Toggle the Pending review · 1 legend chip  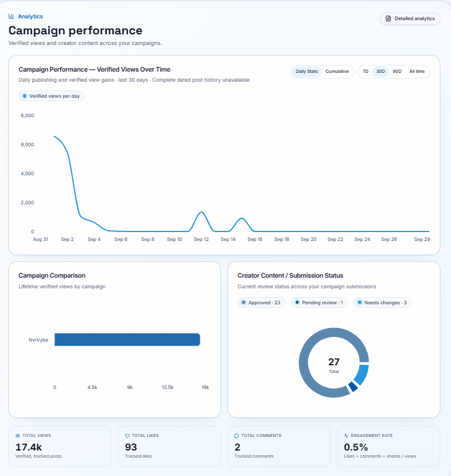(319, 303)
